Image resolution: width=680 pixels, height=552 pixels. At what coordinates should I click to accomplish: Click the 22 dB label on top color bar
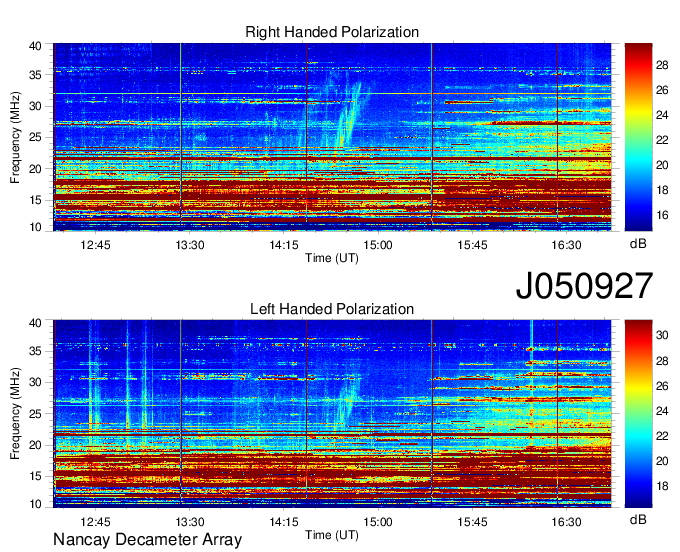tap(662, 140)
